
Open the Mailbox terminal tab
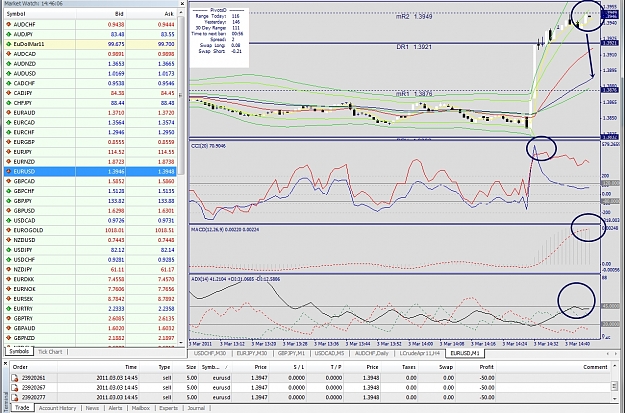pyautogui.click(x=141, y=408)
